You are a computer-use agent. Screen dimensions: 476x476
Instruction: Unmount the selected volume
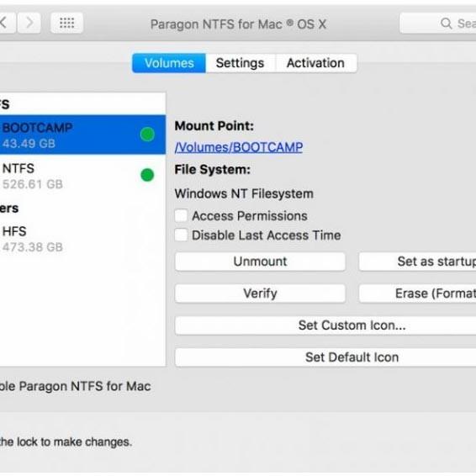click(x=260, y=262)
